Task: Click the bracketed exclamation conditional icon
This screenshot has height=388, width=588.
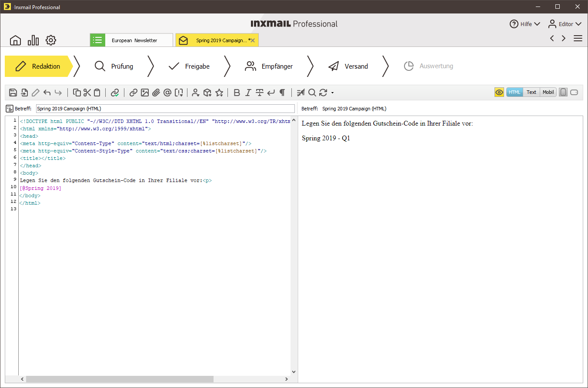Action: (x=179, y=93)
